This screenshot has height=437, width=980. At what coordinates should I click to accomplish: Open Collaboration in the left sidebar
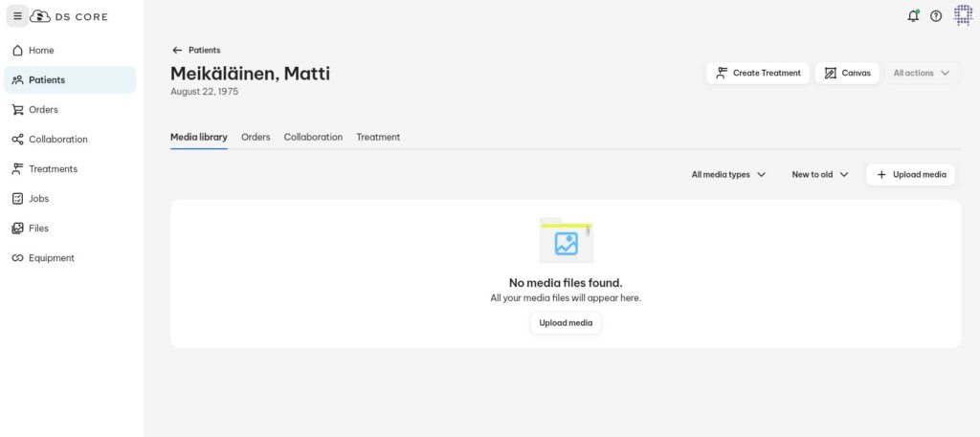pos(57,140)
